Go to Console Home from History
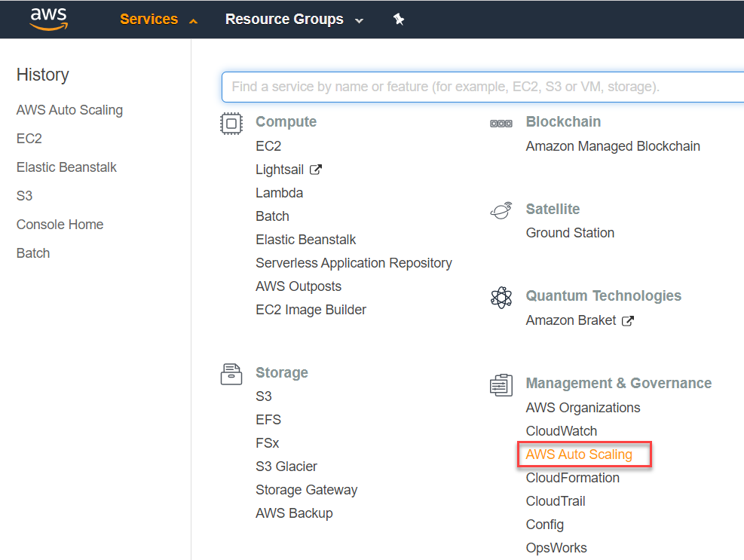Screen dimensions: 744x560 point(60,225)
